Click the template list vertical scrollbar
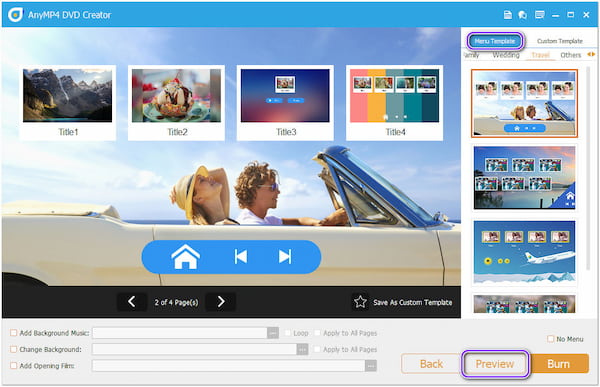Viewport: 600px width, 387px height. coord(589,168)
